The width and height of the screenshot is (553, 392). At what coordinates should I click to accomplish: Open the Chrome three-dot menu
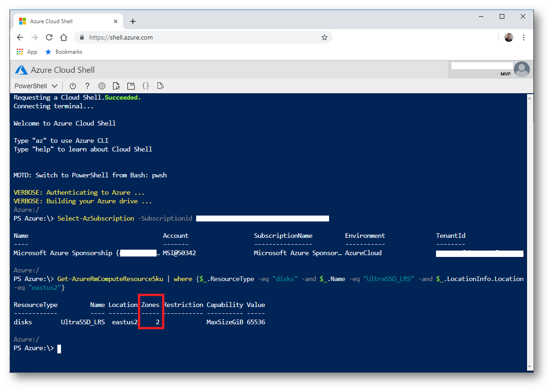[x=523, y=37]
